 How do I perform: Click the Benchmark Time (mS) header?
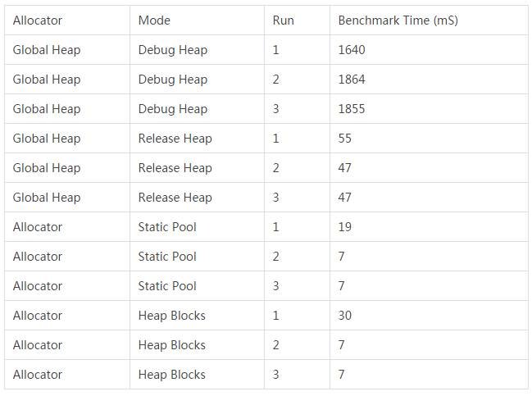398,20
